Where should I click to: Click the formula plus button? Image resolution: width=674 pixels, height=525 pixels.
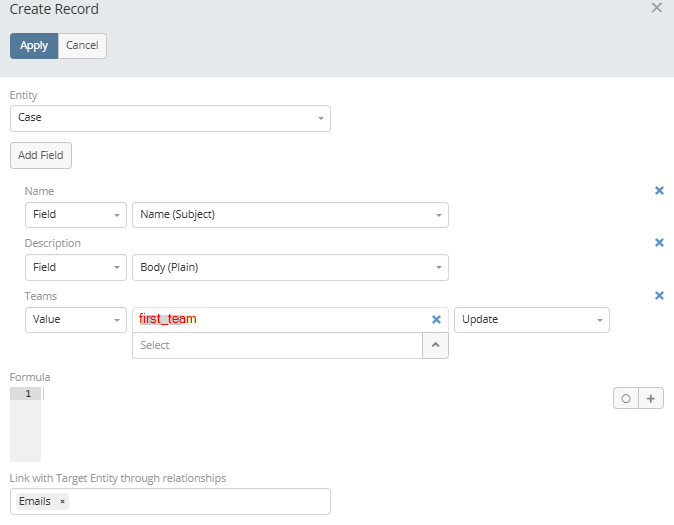click(x=651, y=398)
